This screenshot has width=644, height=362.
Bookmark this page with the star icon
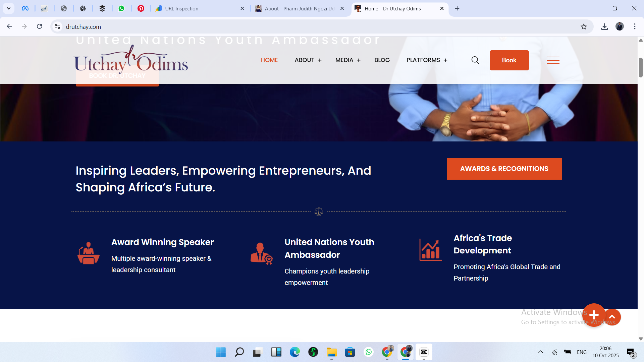click(x=584, y=27)
